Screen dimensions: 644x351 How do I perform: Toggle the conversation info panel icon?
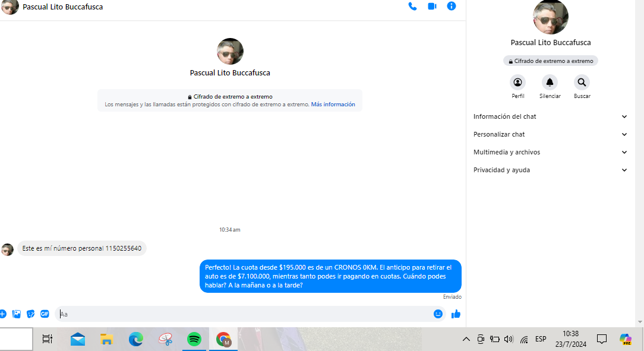tap(452, 6)
